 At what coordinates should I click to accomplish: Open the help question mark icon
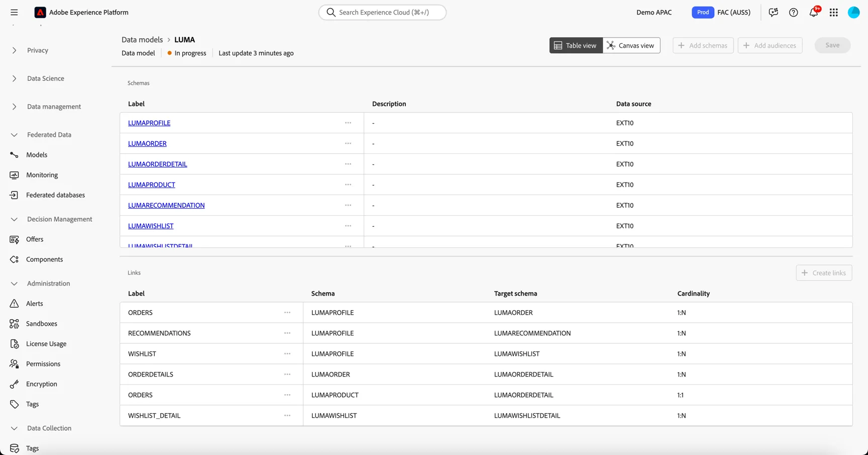click(793, 12)
